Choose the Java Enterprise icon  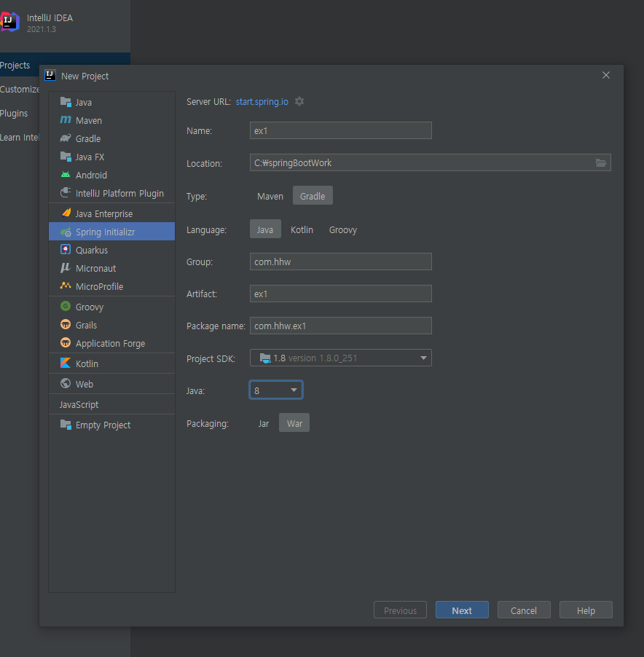click(x=66, y=213)
